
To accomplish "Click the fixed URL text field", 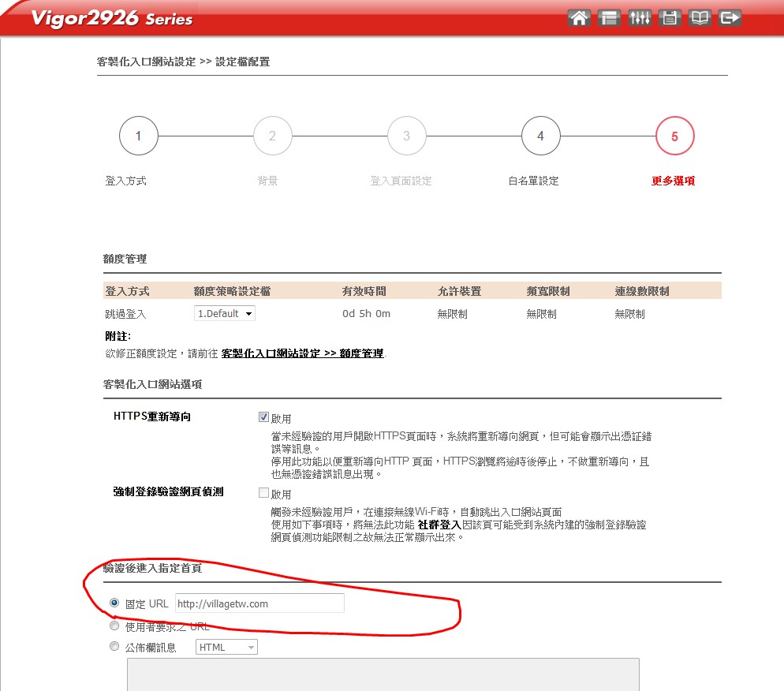I will 259,604.
